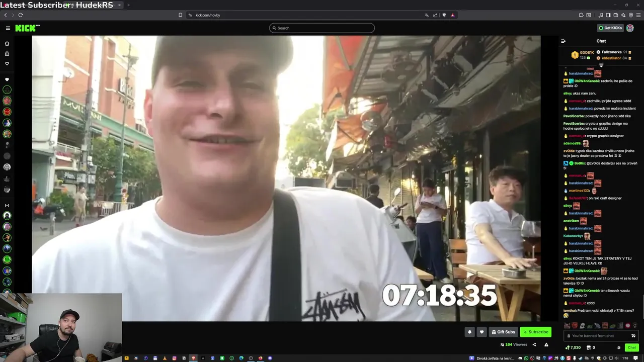Open the music note toolbar icon
Image resolution: width=644 pixels, height=362 pixels.
click(x=601, y=15)
